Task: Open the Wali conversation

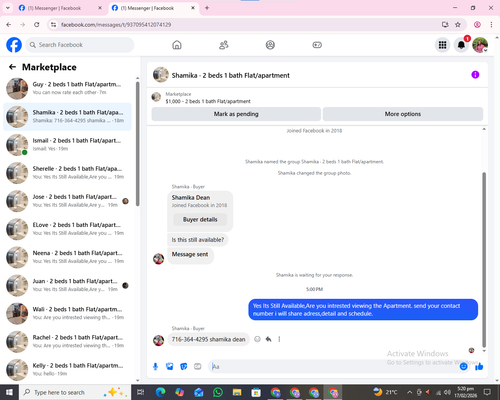Action: pos(67,313)
